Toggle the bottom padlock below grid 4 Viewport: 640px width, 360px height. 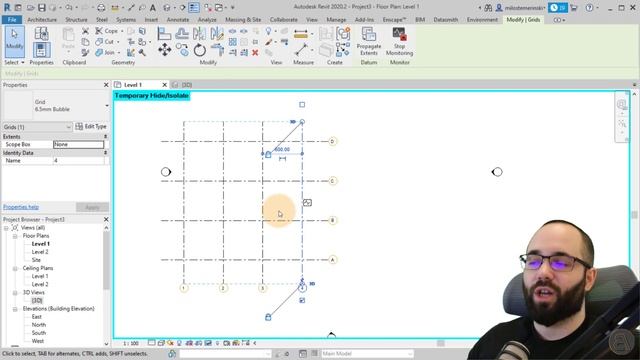click(268, 317)
